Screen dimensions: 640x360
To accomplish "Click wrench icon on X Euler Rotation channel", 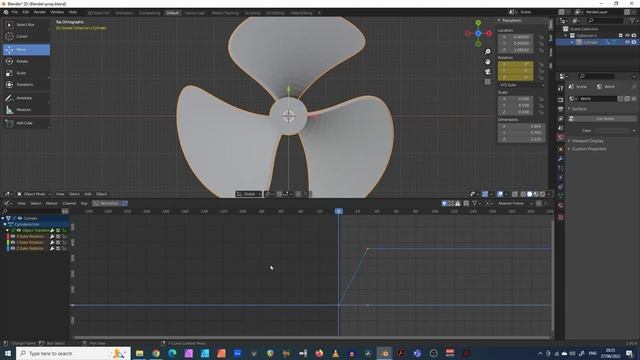I will click(52, 236).
